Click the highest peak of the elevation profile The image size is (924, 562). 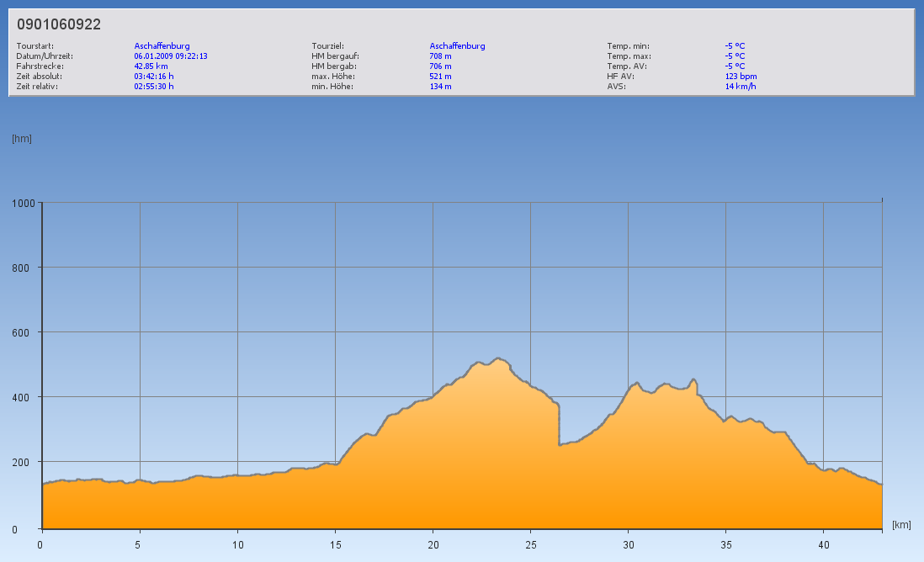point(498,358)
